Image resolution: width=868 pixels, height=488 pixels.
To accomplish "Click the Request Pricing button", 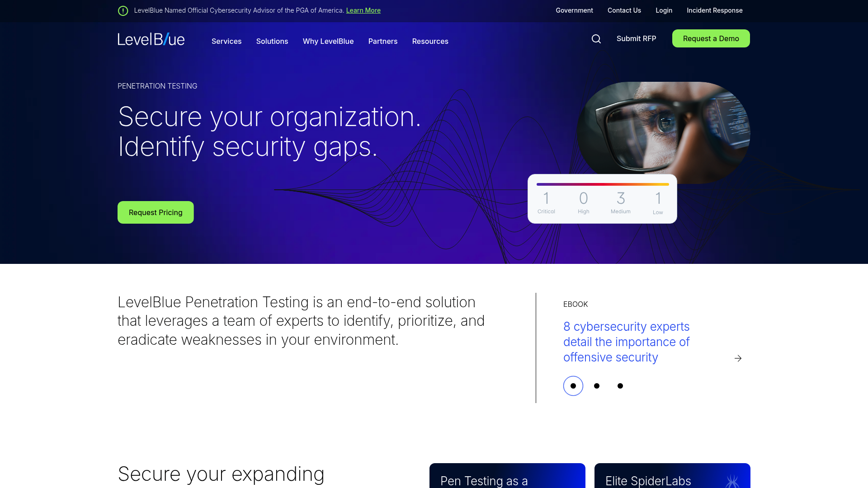I will pos(156,212).
